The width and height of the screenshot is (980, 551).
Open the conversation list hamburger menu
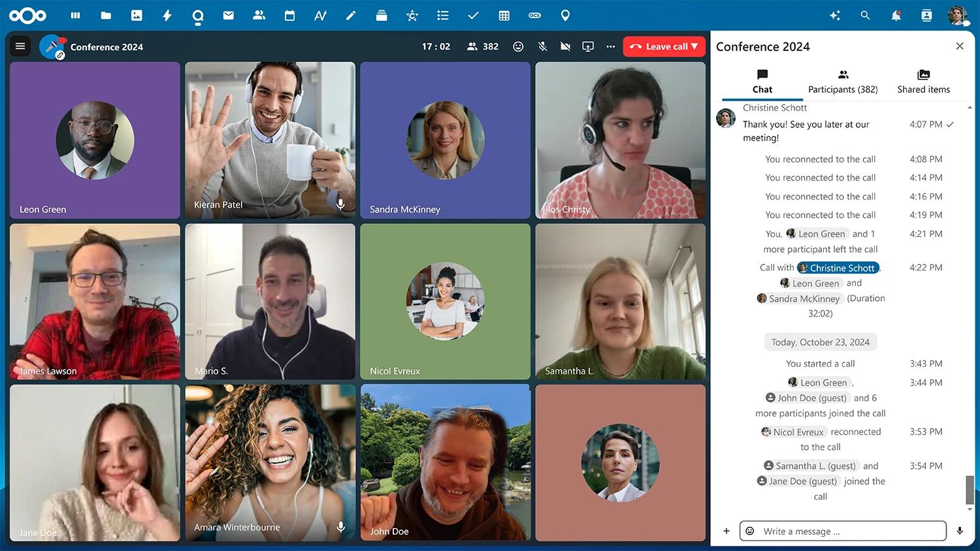20,46
